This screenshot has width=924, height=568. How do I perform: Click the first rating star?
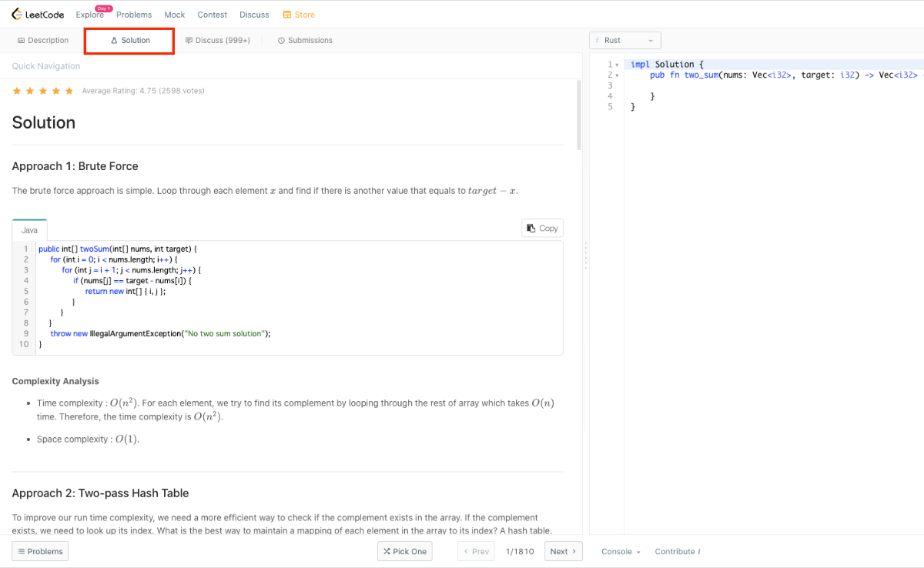pyautogui.click(x=17, y=91)
